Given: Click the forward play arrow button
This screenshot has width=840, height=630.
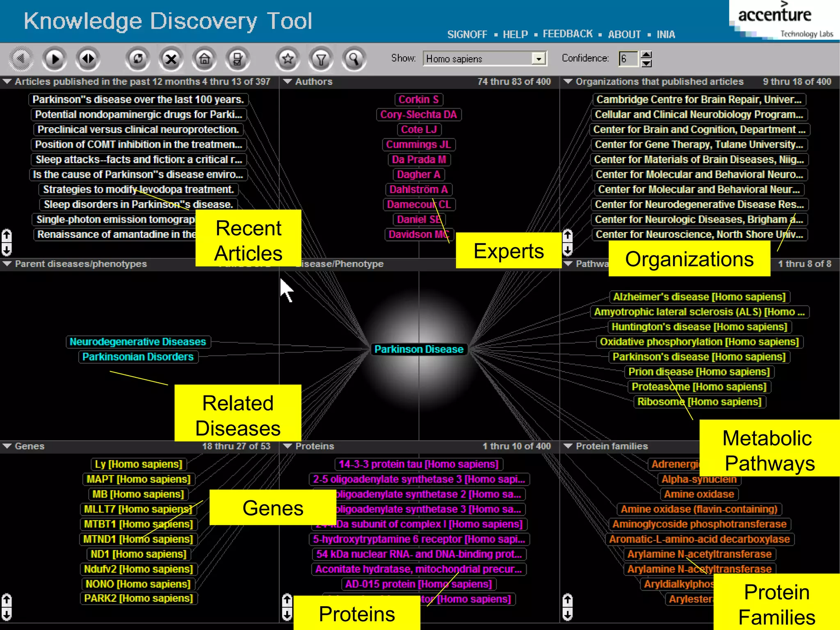Looking at the screenshot, I should pos(55,59).
